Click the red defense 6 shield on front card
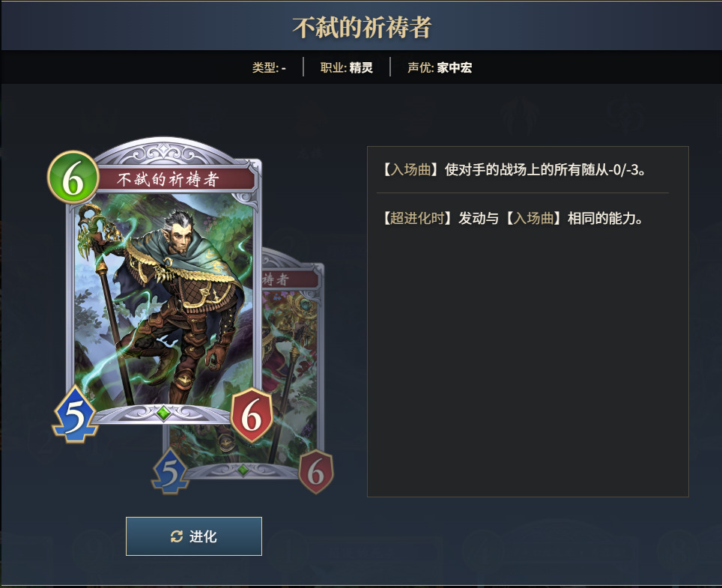722x588 pixels. click(252, 415)
